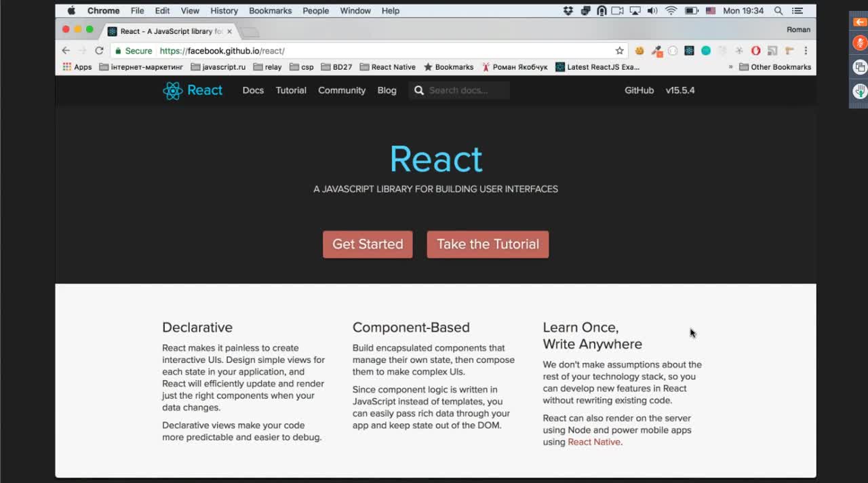The width and height of the screenshot is (868, 483).
Task: Click the color picker eyedropper extension icon
Action: pyautogui.click(x=656, y=51)
